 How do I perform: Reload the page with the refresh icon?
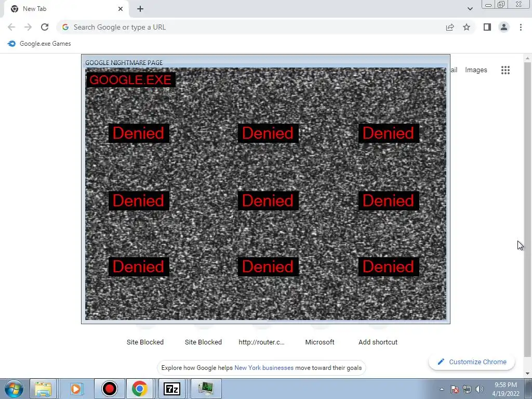pos(45,27)
